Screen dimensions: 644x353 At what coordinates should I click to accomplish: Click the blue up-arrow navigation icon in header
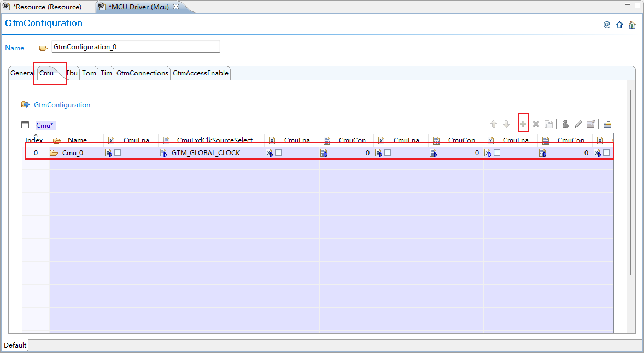[619, 25]
